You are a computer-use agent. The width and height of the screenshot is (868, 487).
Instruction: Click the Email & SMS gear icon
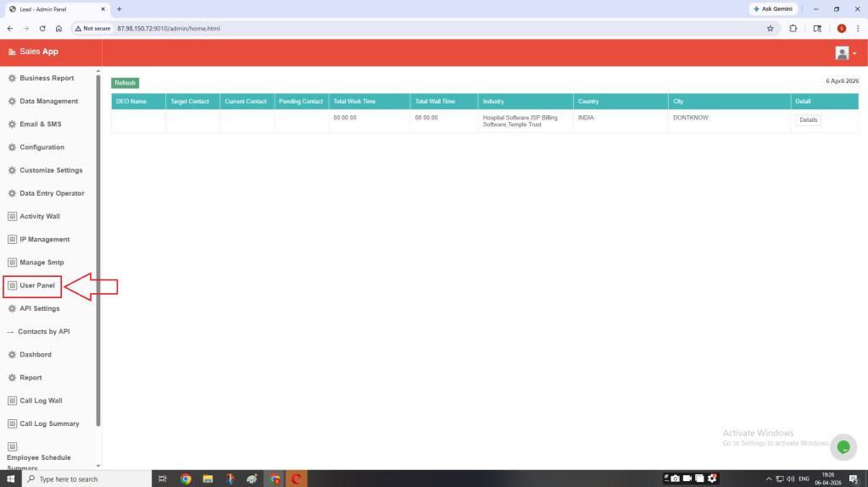[12, 125]
